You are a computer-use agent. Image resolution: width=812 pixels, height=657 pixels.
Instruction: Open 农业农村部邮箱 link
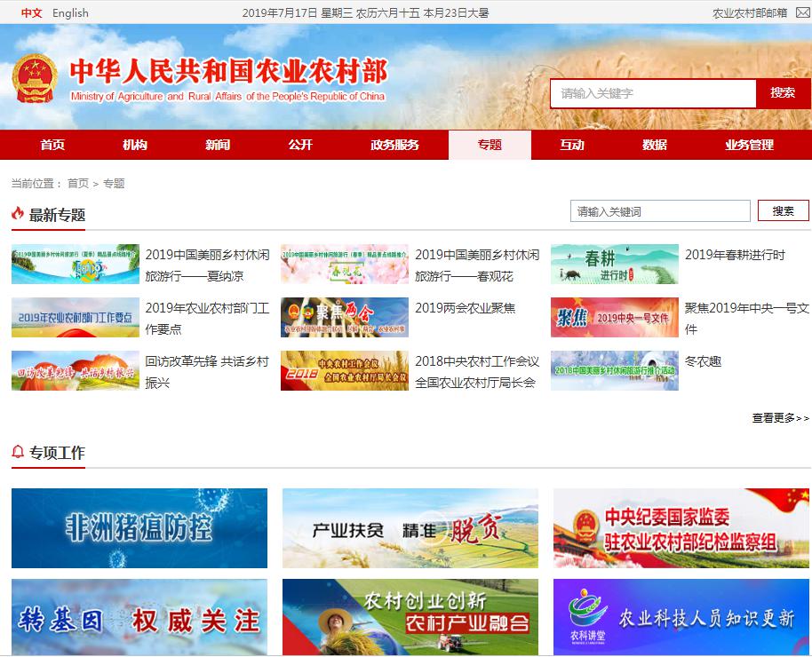tap(749, 13)
